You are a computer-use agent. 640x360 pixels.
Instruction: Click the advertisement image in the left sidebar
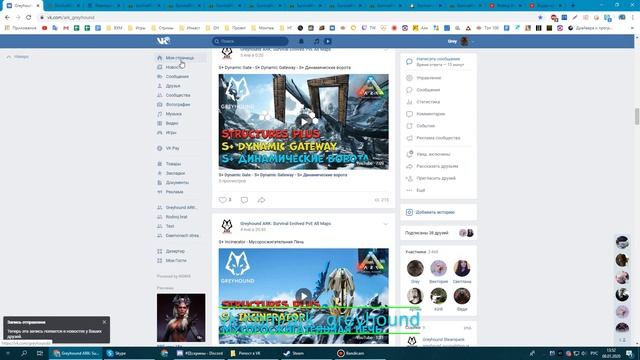pos(181,318)
